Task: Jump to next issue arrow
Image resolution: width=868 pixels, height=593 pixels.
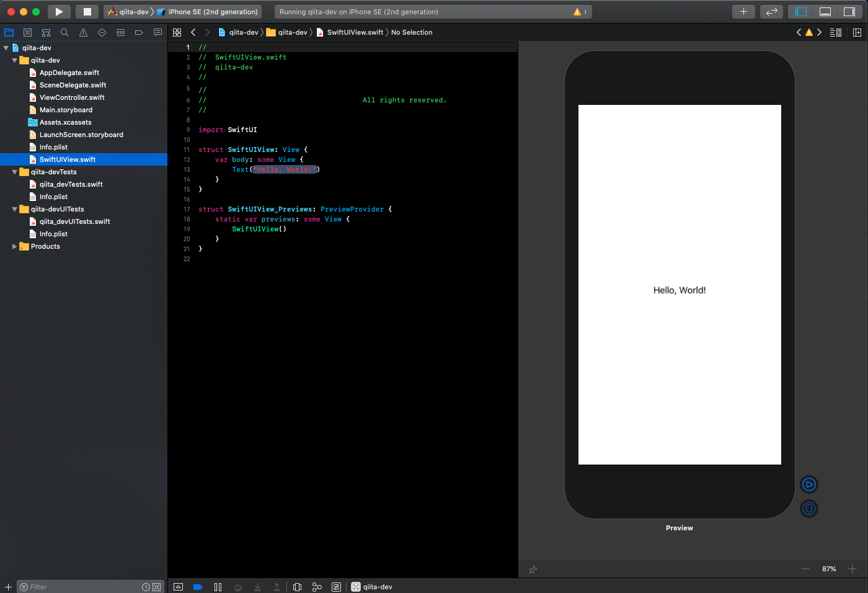Action: [819, 32]
